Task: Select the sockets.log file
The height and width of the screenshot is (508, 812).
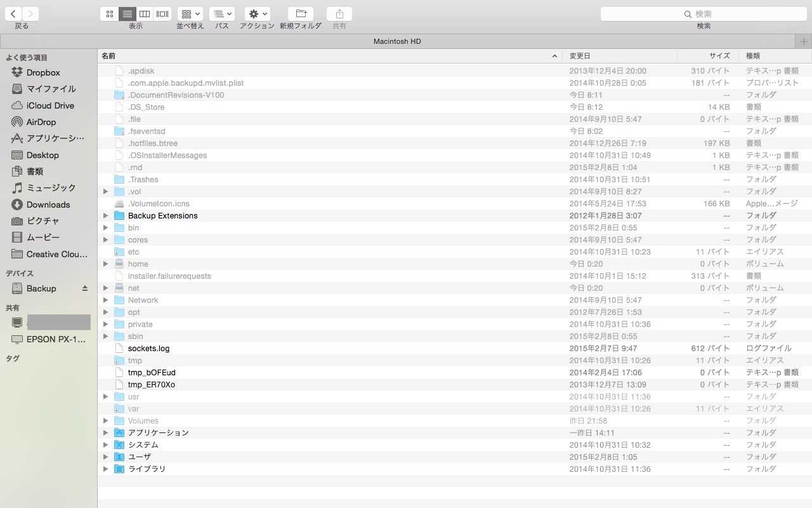Action: (148, 349)
